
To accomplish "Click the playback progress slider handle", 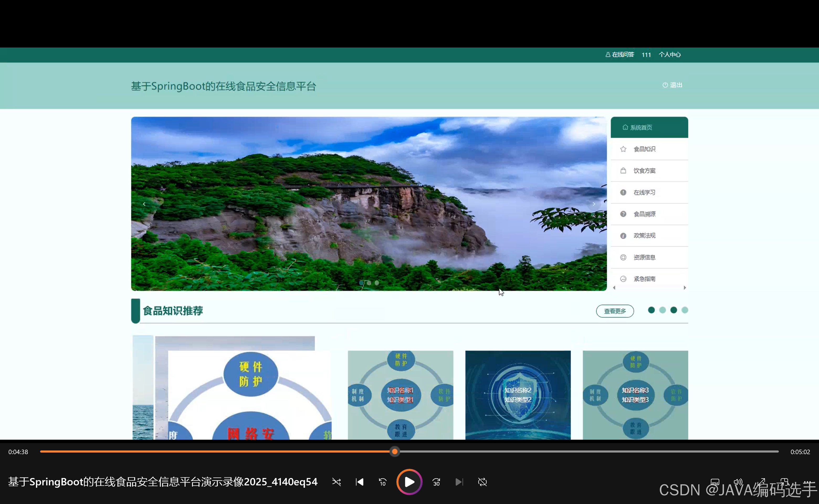I will point(395,452).
